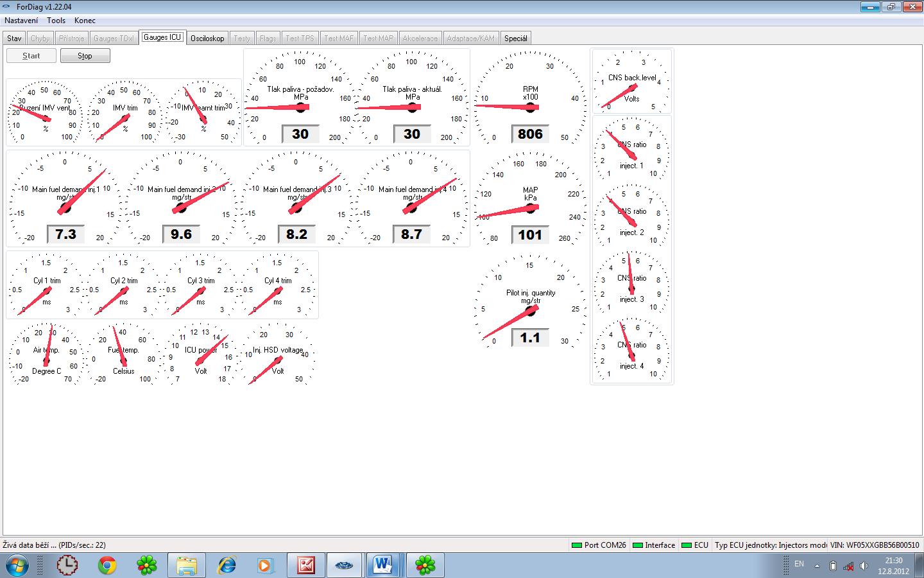Select the Speciál tab
Screen dimensions: 924x578
click(x=515, y=39)
